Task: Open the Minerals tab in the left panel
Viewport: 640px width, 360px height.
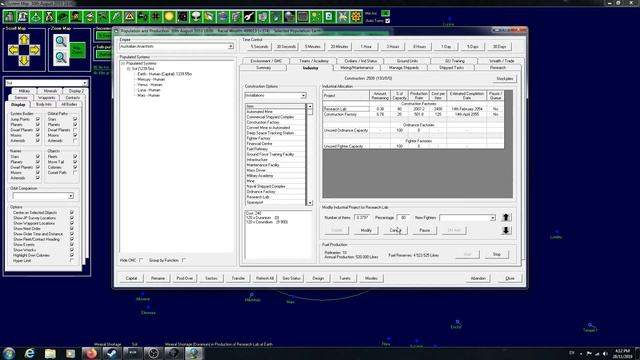Action: [50, 91]
